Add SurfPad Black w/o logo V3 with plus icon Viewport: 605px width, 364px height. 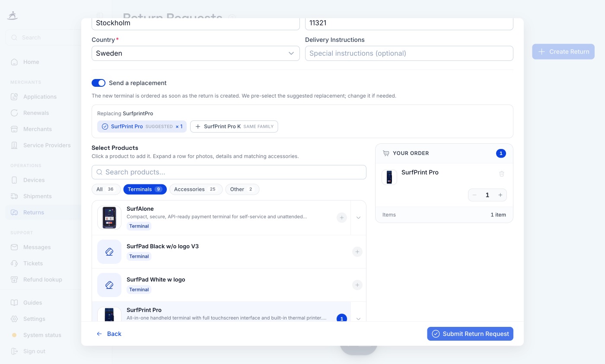pyautogui.click(x=357, y=252)
